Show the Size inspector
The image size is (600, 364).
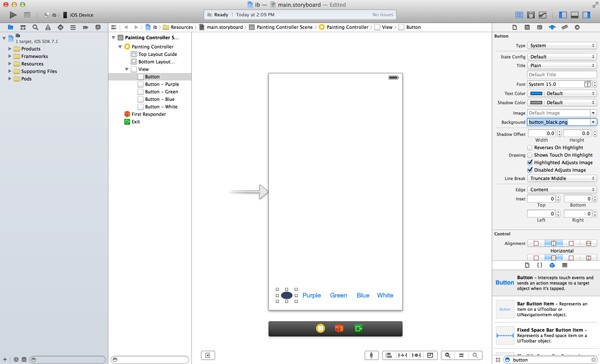click(x=564, y=28)
